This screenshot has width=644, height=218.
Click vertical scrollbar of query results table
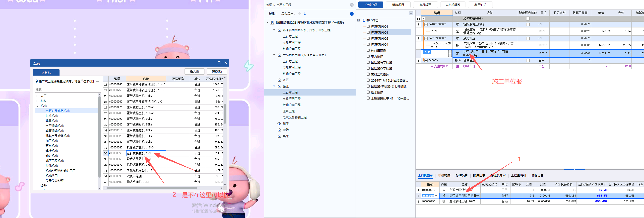(225, 114)
